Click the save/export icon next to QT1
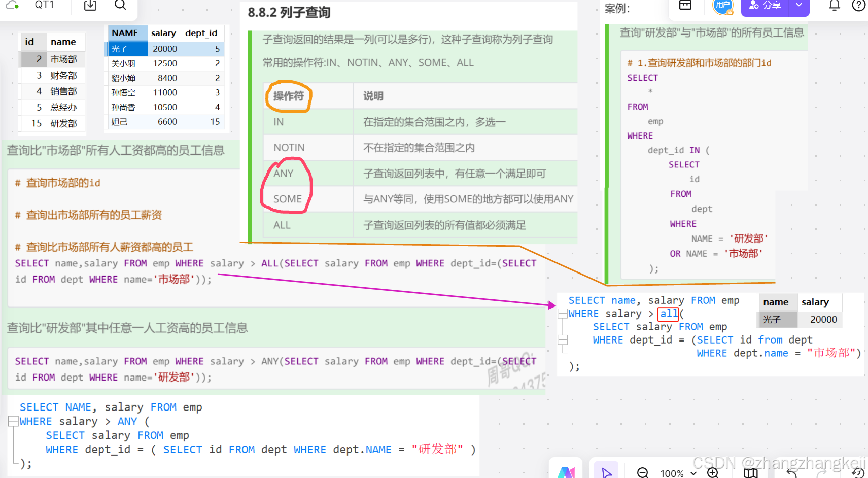Image resolution: width=868 pixels, height=478 pixels. pyautogui.click(x=90, y=6)
